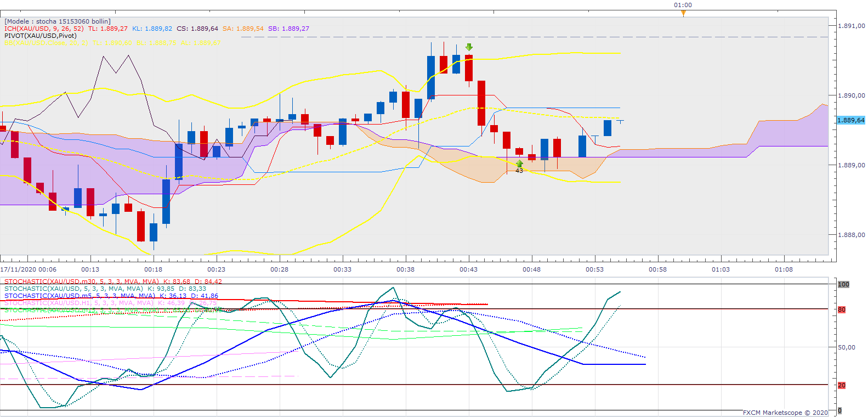Click the 00:13 time axis label
The image size is (868, 417).
(x=90, y=269)
